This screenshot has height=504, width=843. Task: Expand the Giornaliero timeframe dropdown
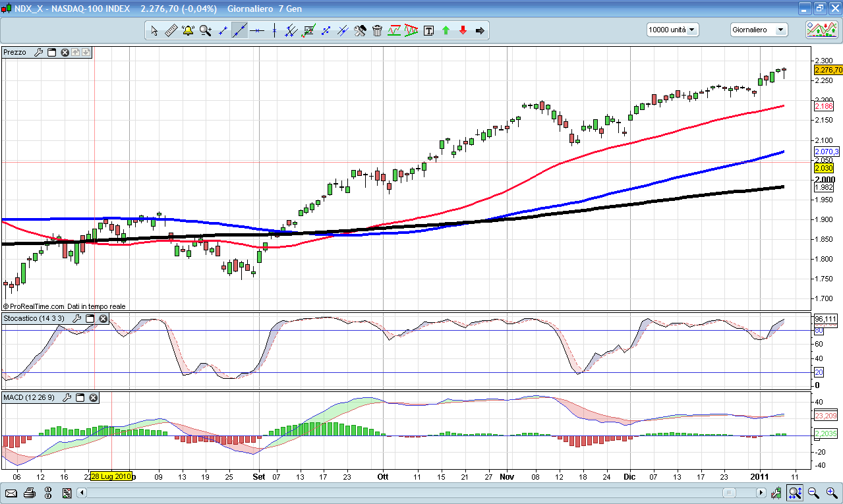(x=759, y=30)
